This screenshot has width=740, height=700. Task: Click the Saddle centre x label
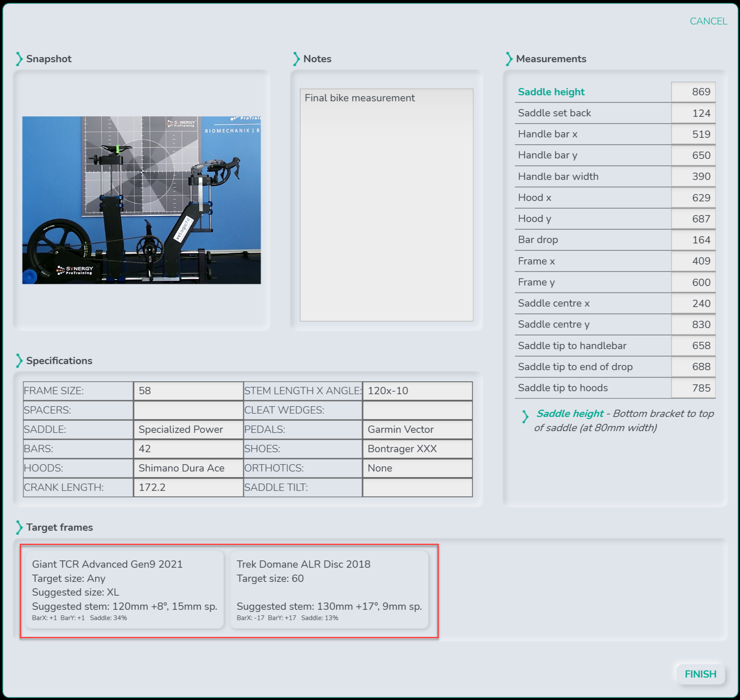click(x=554, y=303)
